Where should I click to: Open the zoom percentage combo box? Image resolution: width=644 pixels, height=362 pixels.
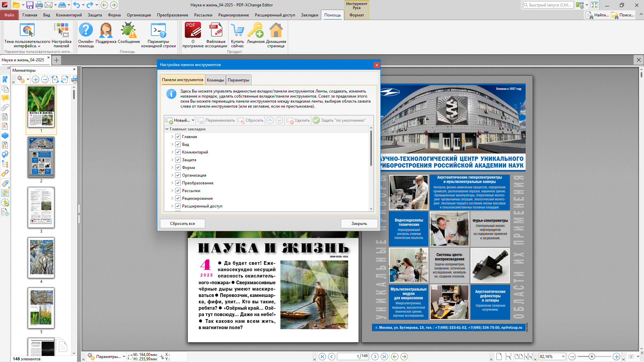click(x=563, y=357)
